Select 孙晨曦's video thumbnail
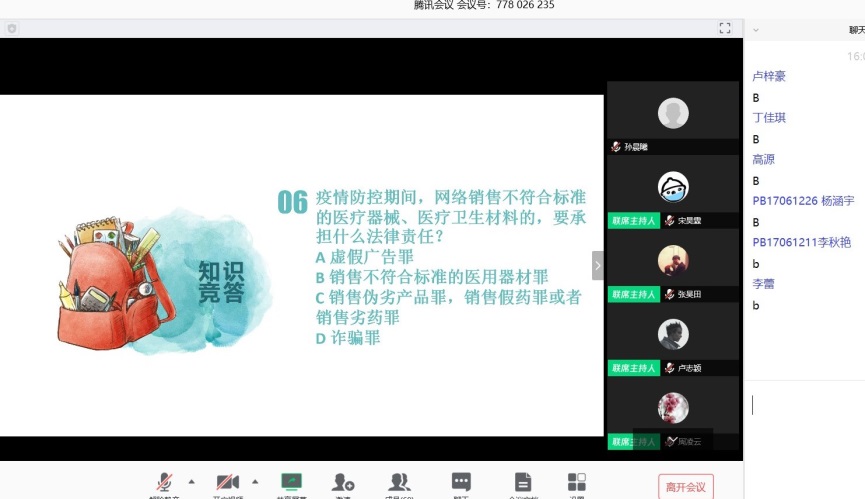 [x=673, y=113]
